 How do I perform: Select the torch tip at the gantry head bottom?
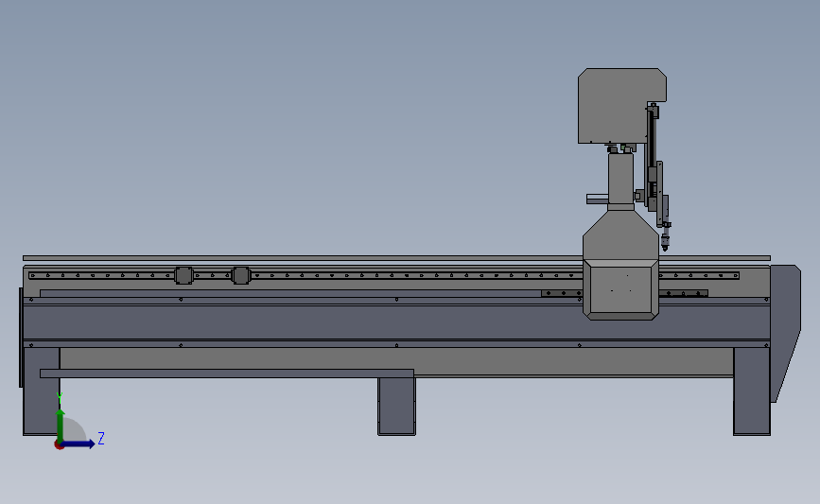[x=665, y=243]
